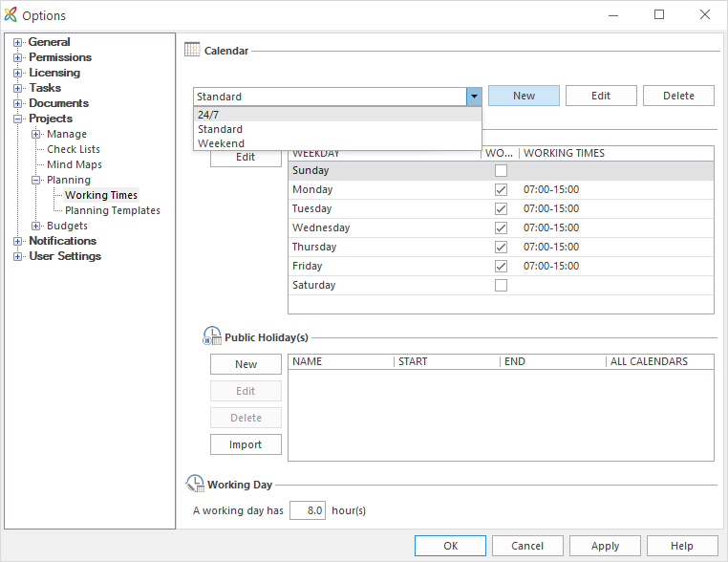728x562 pixels.
Task: Apply the current settings
Action: [605, 546]
